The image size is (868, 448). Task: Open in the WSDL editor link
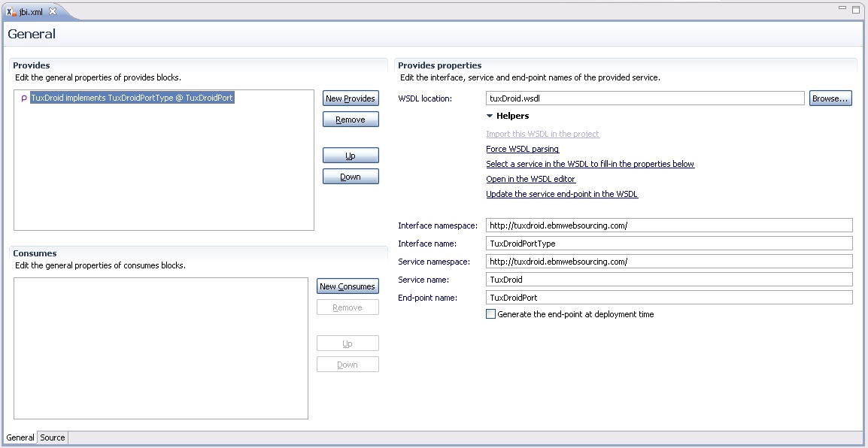coord(530,179)
